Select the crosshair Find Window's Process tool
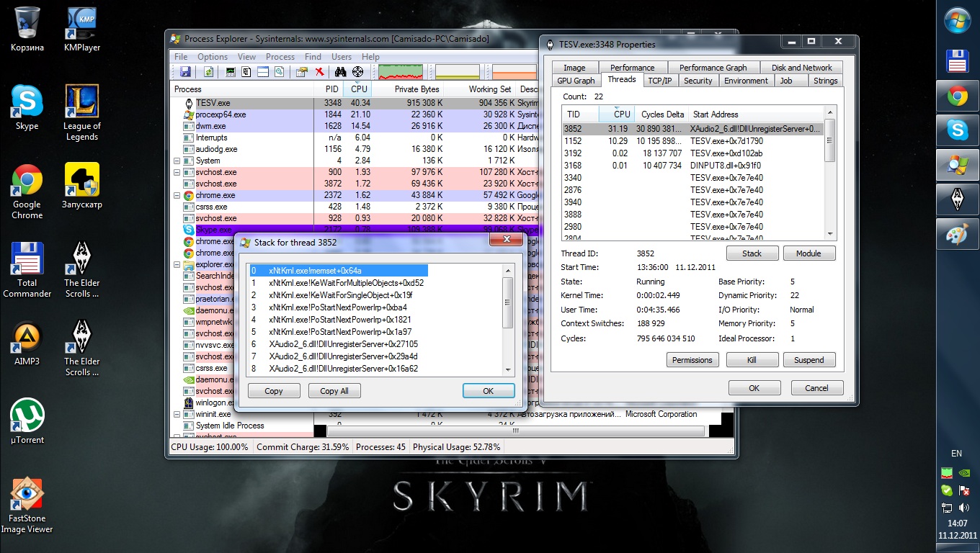The width and height of the screenshot is (980, 553). point(357,71)
